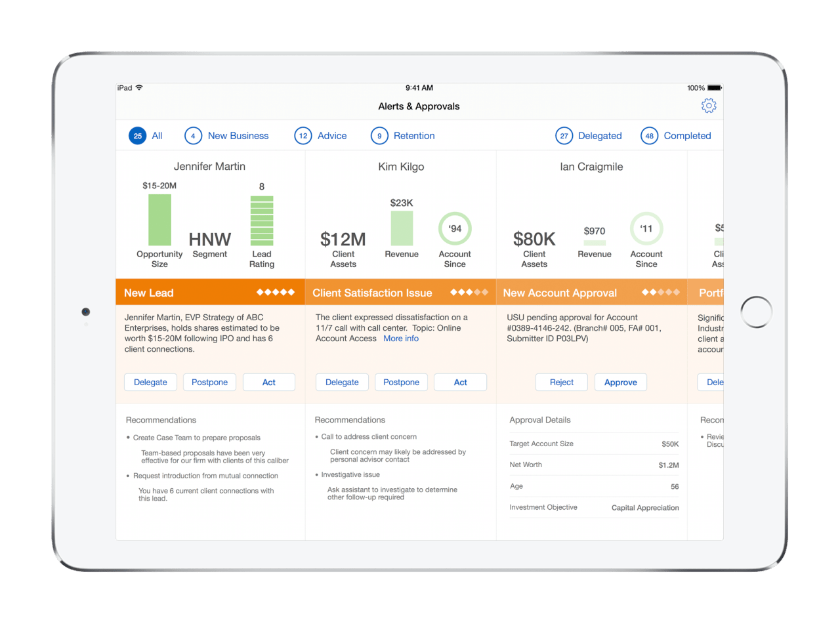
Task: Click Act on the New Lead card
Action: click(268, 383)
